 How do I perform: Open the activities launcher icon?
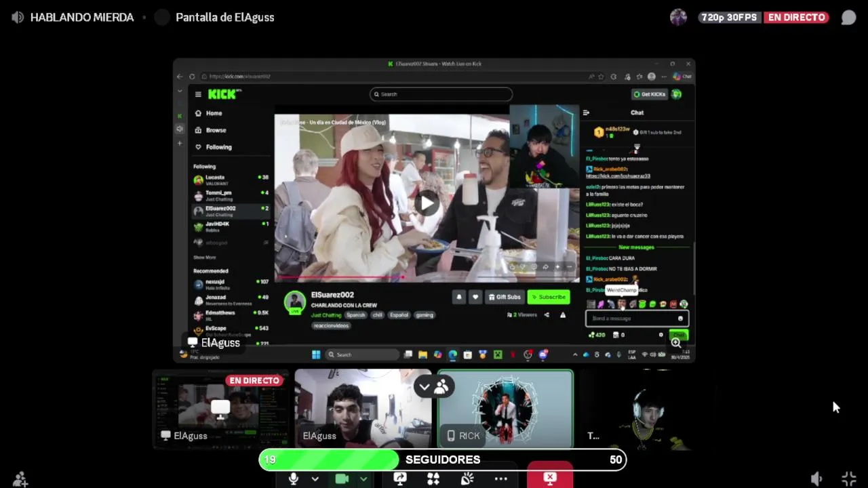tap(433, 479)
